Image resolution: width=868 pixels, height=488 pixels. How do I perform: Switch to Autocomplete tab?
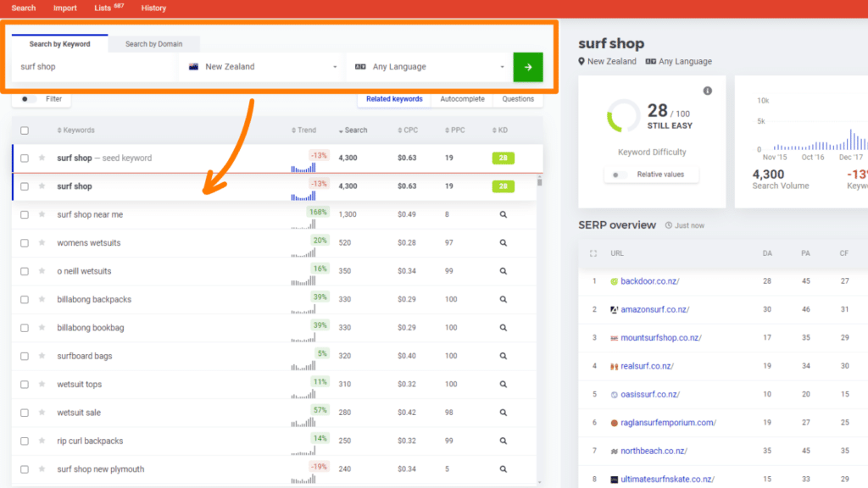pos(462,99)
